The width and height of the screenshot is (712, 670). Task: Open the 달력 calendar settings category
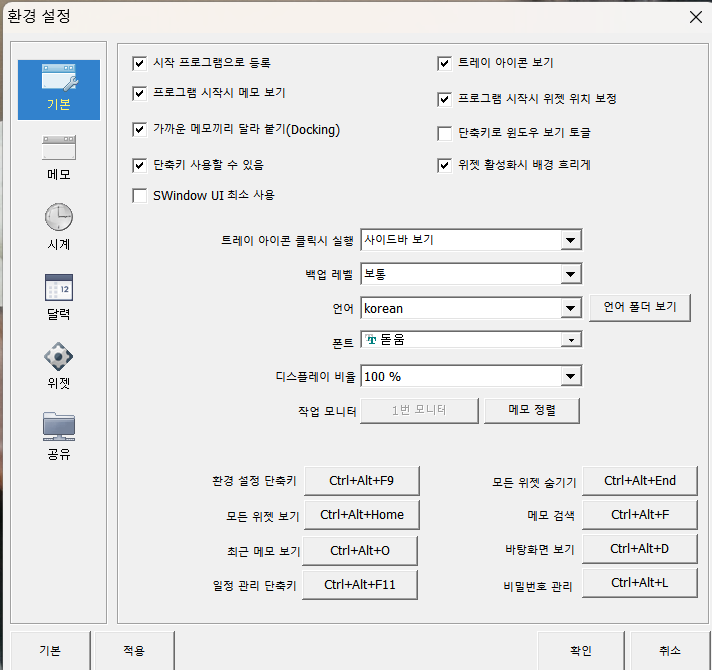pyautogui.click(x=59, y=297)
